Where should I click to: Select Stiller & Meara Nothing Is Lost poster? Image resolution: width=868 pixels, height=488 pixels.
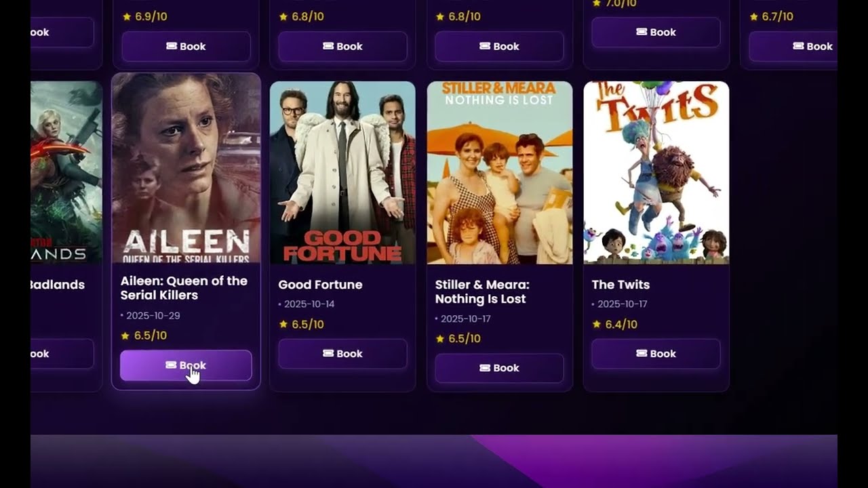(500, 173)
